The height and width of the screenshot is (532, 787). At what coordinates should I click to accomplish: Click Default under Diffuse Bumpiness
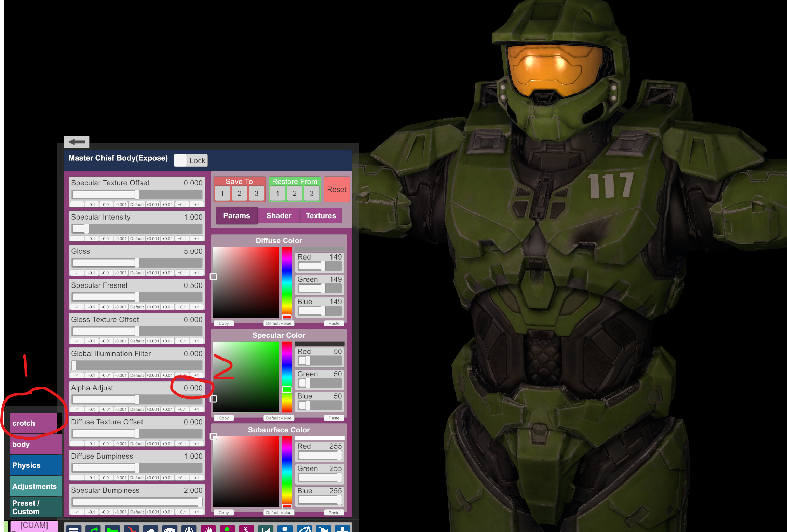pos(137,478)
